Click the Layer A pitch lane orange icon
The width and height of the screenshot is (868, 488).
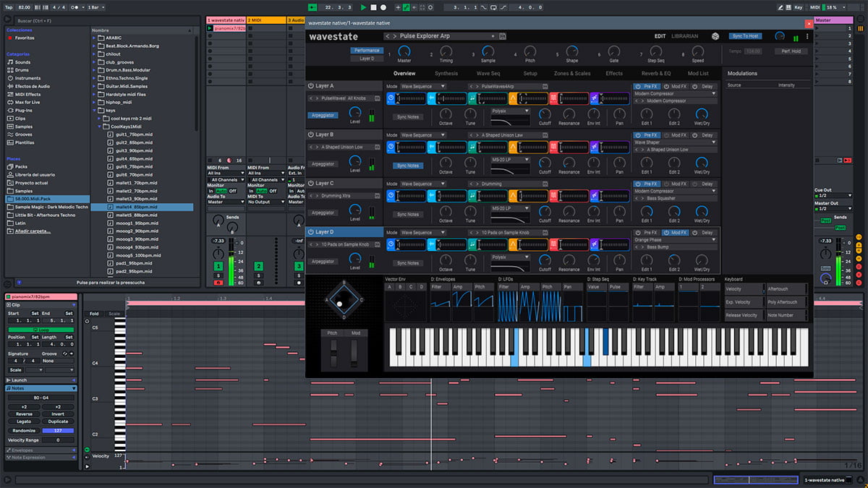[513, 98]
